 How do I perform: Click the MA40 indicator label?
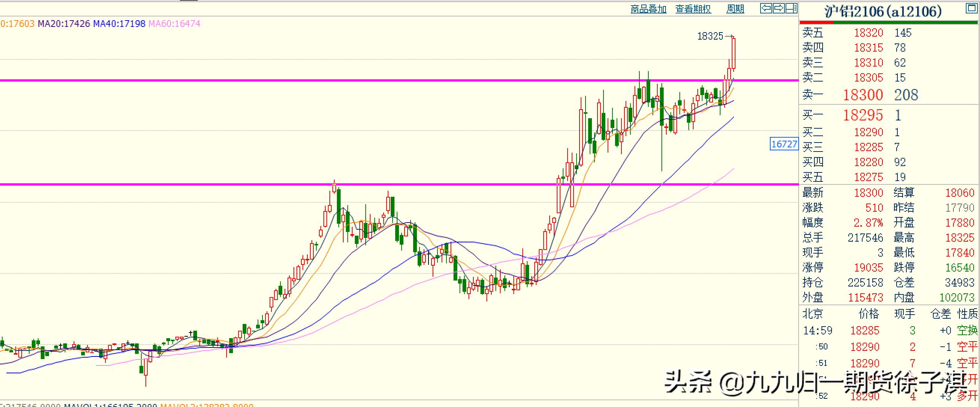coord(119,24)
